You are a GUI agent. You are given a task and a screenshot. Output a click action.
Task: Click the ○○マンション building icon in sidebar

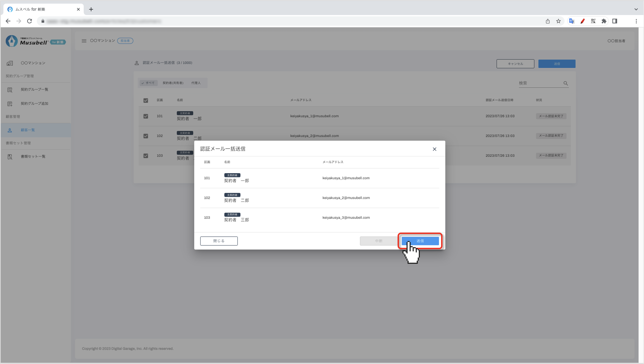pos(10,63)
